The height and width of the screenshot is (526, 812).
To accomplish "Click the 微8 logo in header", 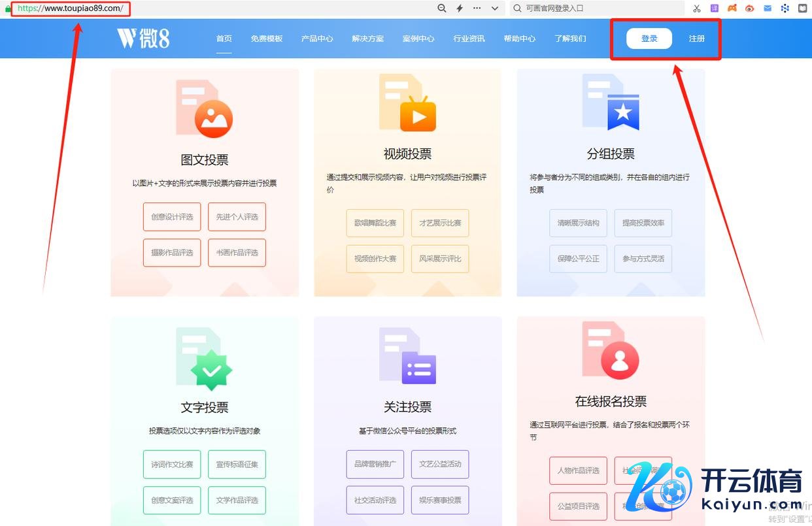I will (x=143, y=39).
